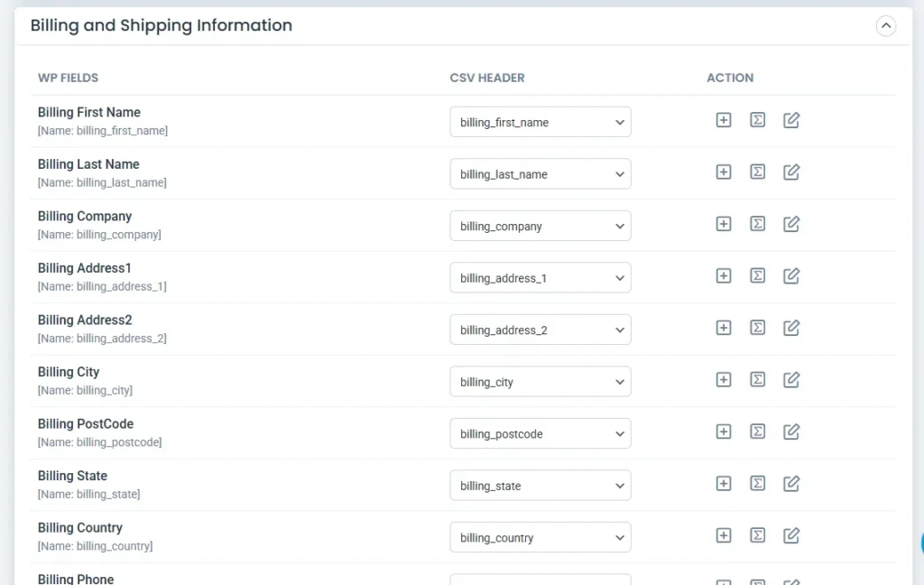Click the plus icon for Billing Country
Screen dimensions: 924x585
[723, 535]
